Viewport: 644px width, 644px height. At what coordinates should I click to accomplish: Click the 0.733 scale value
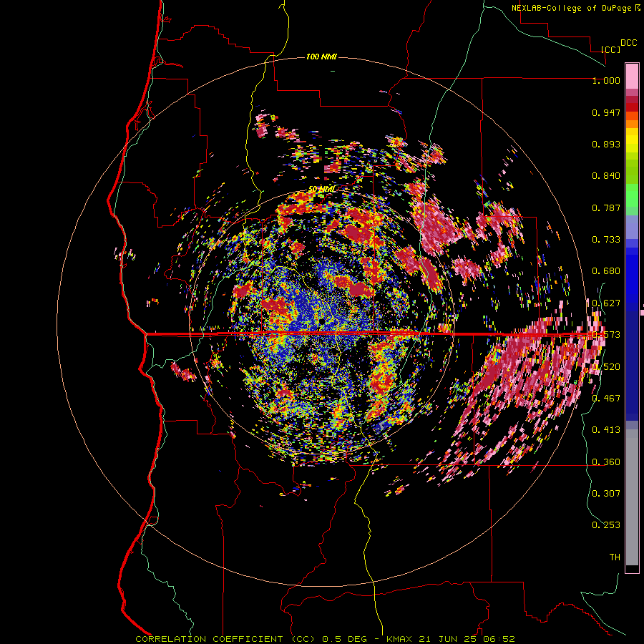click(606, 240)
